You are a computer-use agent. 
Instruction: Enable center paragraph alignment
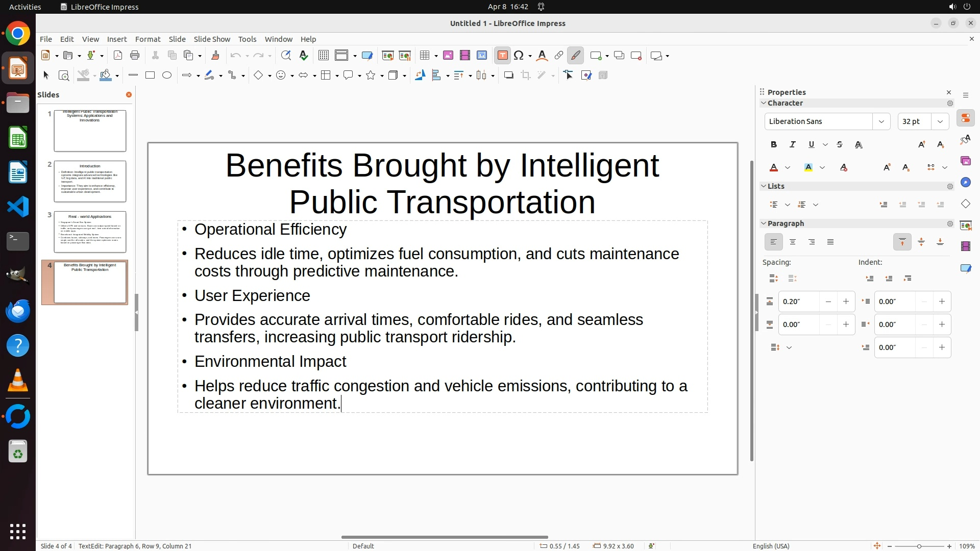[793, 242]
